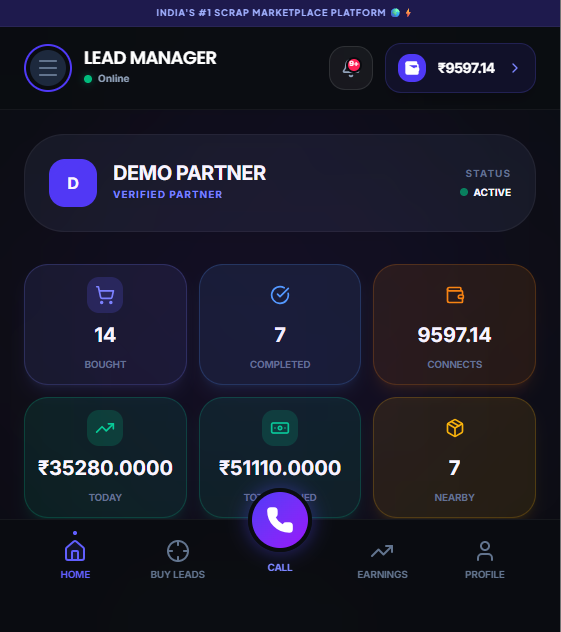Select the DEMO PARTNER name
The width and height of the screenshot is (561, 632).
(x=189, y=173)
